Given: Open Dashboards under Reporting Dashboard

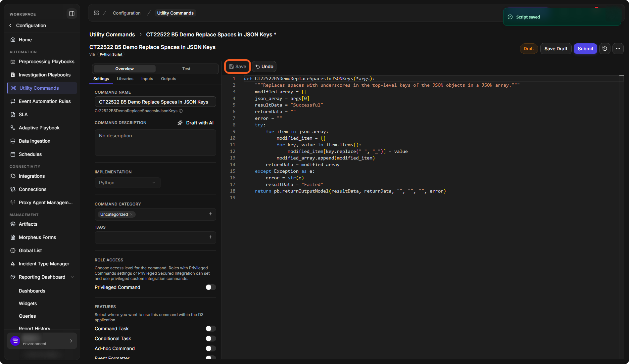Looking at the screenshot, I should [32, 291].
